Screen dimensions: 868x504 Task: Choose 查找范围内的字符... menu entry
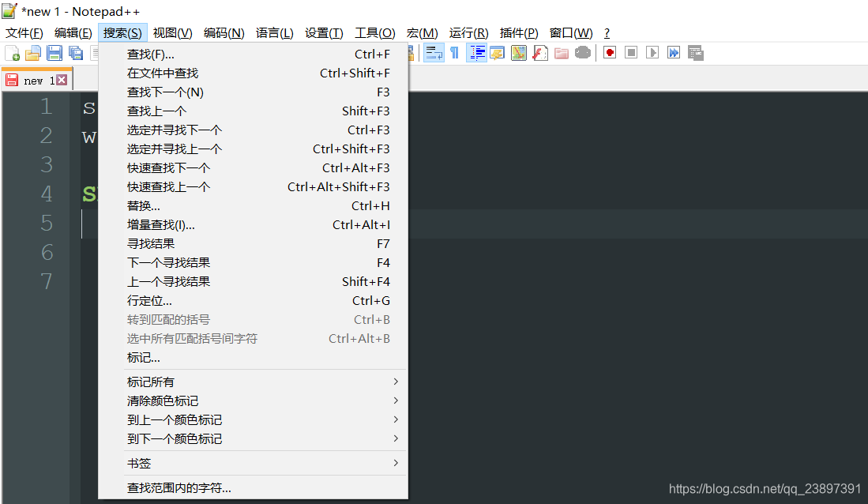click(254, 488)
